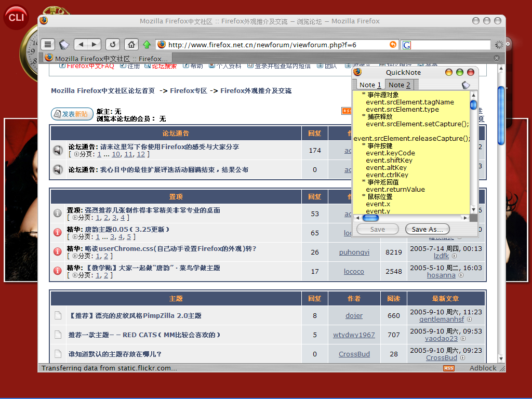
Task: Open author puhongyi's profile
Action: [354, 252]
